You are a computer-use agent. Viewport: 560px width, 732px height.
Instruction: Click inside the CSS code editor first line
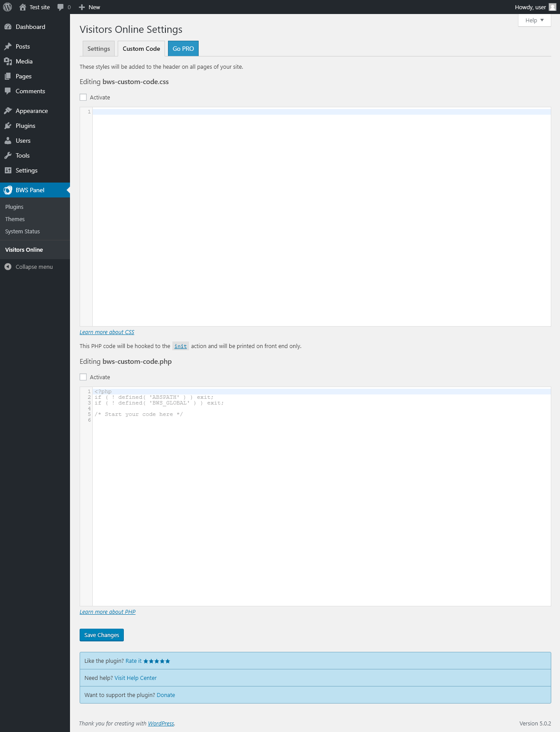click(322, 112)
